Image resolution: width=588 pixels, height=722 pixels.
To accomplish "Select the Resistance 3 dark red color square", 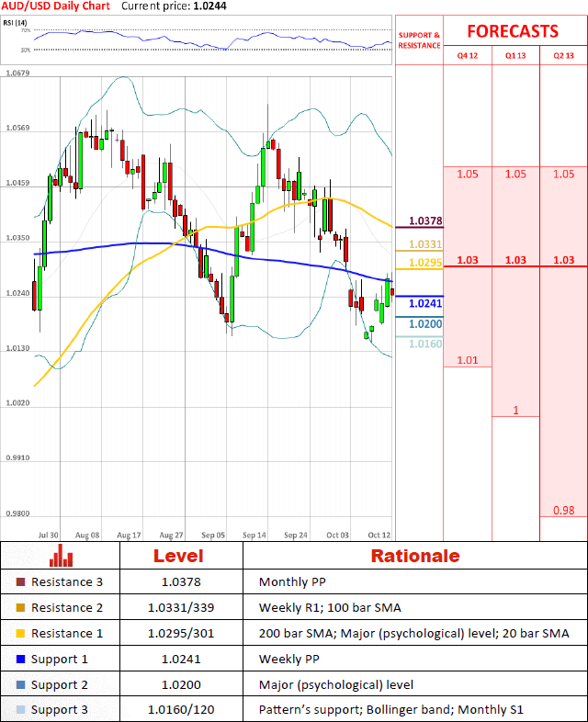I will pyautogui.click(x=21, y=582).
